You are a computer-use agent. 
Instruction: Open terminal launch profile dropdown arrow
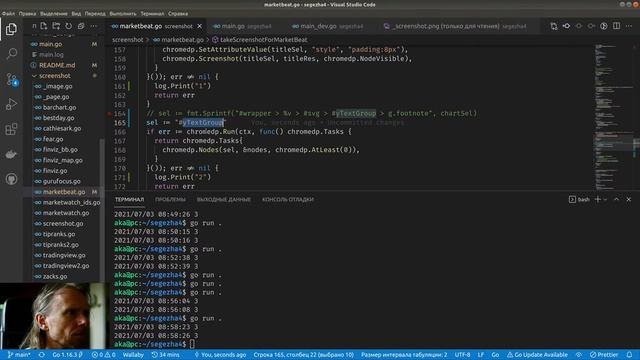coord(605,199)
